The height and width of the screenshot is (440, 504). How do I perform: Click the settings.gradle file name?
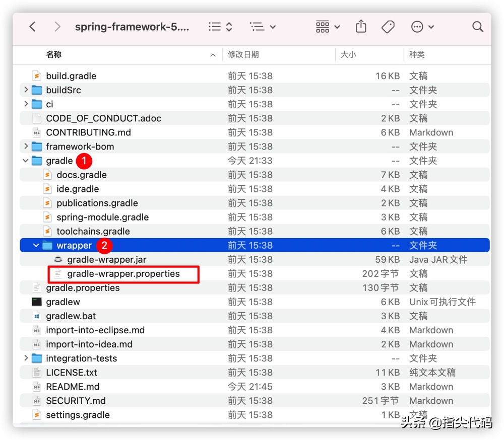coord(78,415)
